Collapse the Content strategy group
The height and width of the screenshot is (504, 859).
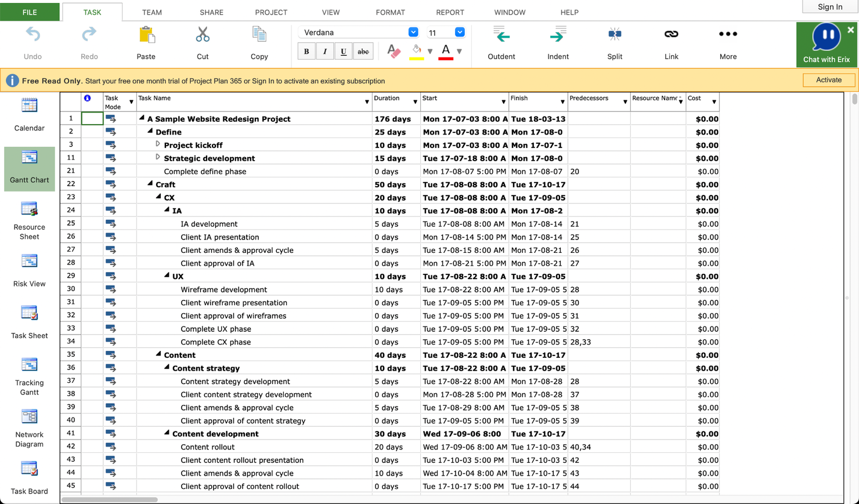[167, 367]
